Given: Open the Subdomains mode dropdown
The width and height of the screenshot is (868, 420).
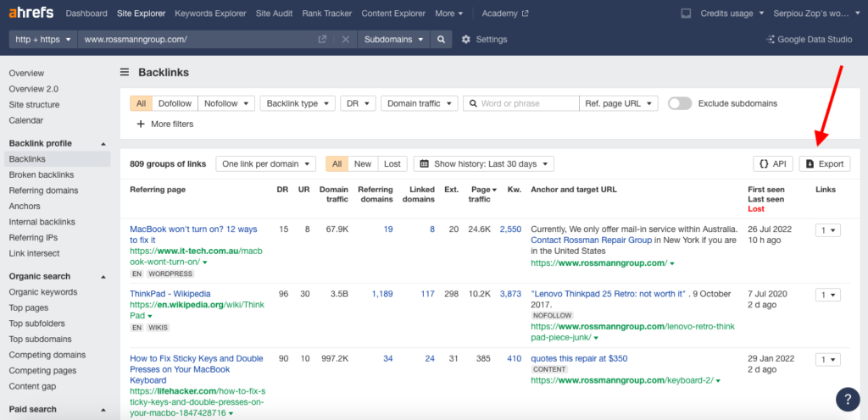Looking at the screenshot, I should tap(393, 40).
